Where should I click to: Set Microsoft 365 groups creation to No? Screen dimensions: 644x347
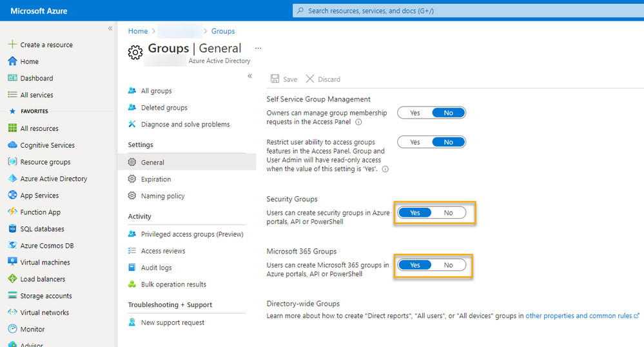[449, 265]
